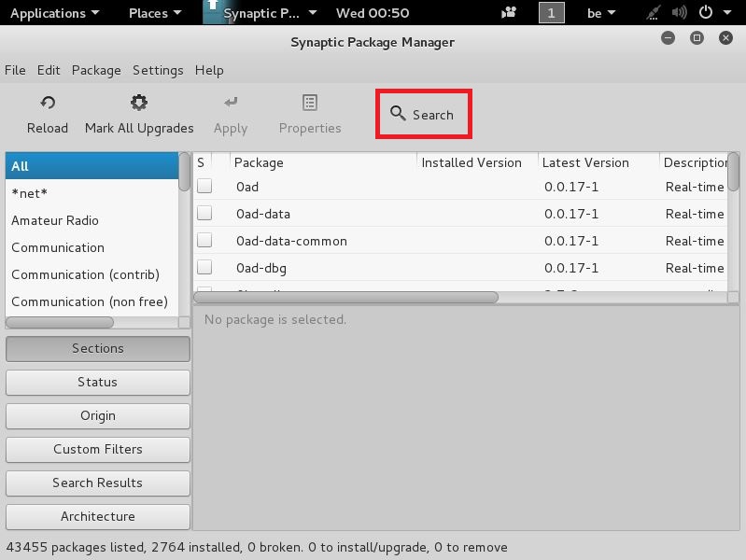This screenshot has height=560, width=746.
Task: Click the Reload toolbar icon
Action: tap(48, 103)
